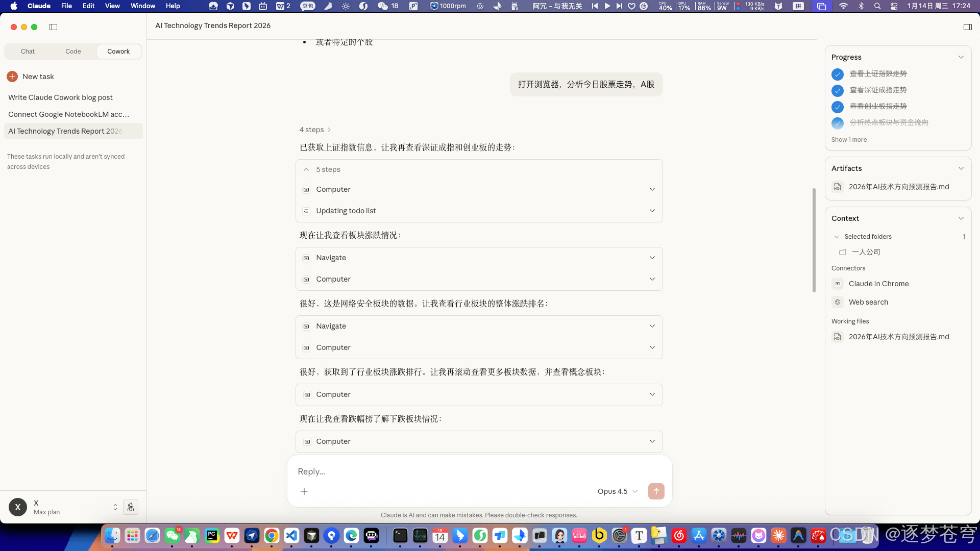The width and height of the screenshot is (980, 551).
Task: Toggle the 查看创业板指走势 progress checkmark
Action: (x=837, y=107)
